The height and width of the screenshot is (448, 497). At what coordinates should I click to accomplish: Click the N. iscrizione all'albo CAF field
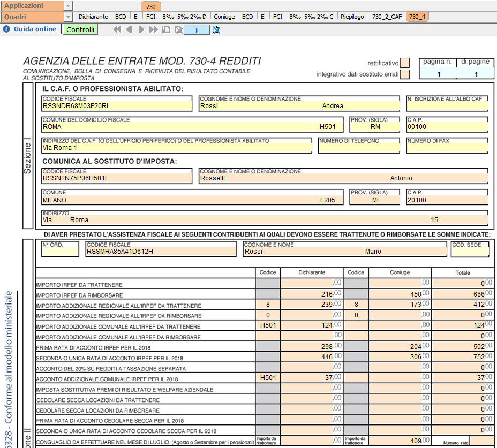(x=447, y=106)
